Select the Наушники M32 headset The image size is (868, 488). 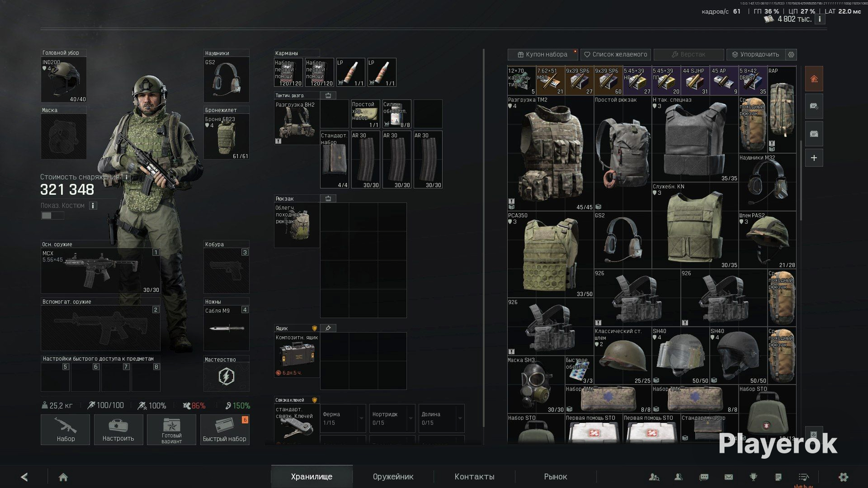click(x=767, y=182)
